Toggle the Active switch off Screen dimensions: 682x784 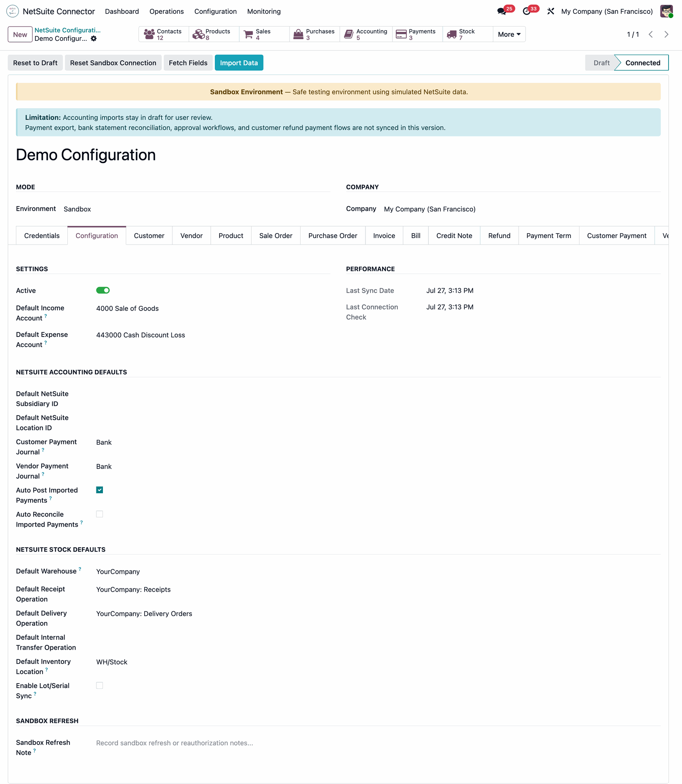[103, 290]
